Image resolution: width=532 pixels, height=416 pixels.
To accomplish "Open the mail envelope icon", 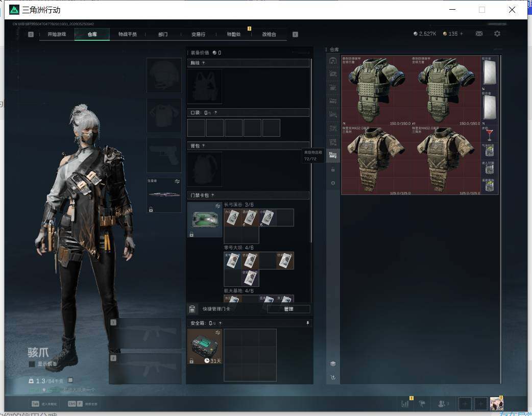I will (x=479, y=34).
